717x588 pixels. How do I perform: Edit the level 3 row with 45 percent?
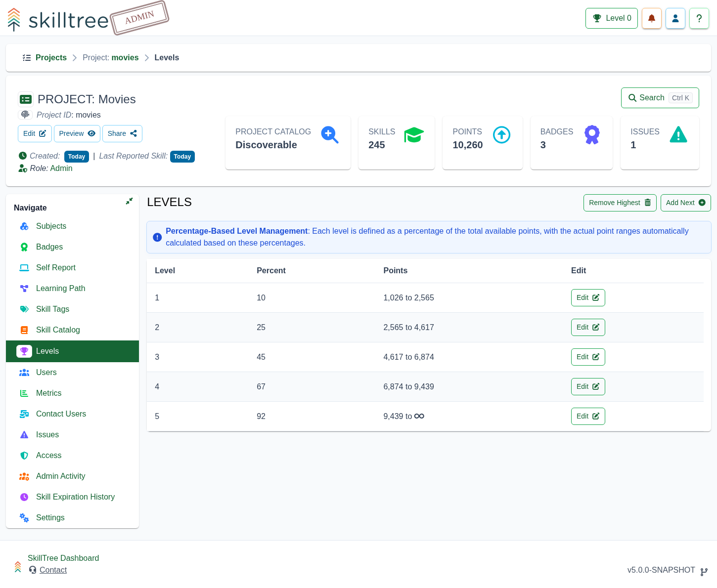click(x=588, y=357)
